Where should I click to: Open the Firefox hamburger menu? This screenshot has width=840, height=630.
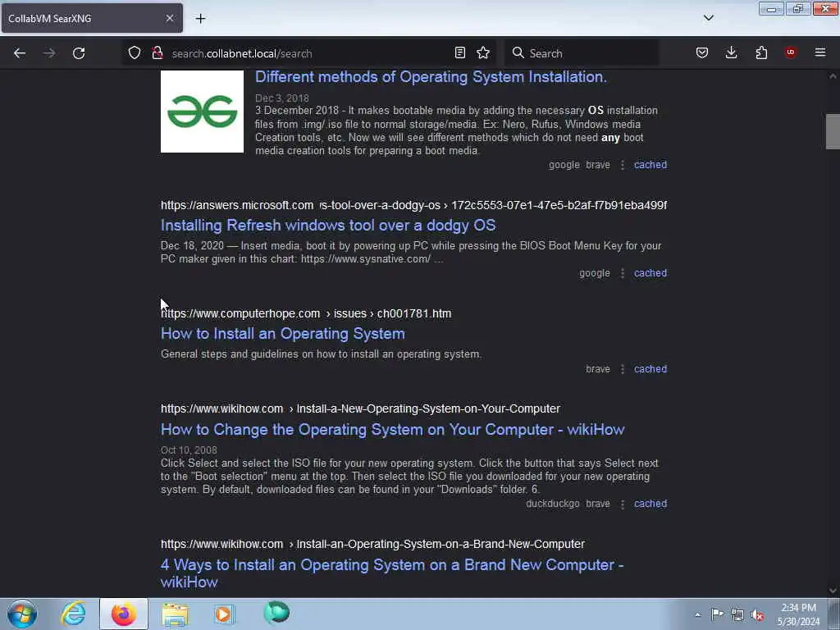(x=820, y=52)
